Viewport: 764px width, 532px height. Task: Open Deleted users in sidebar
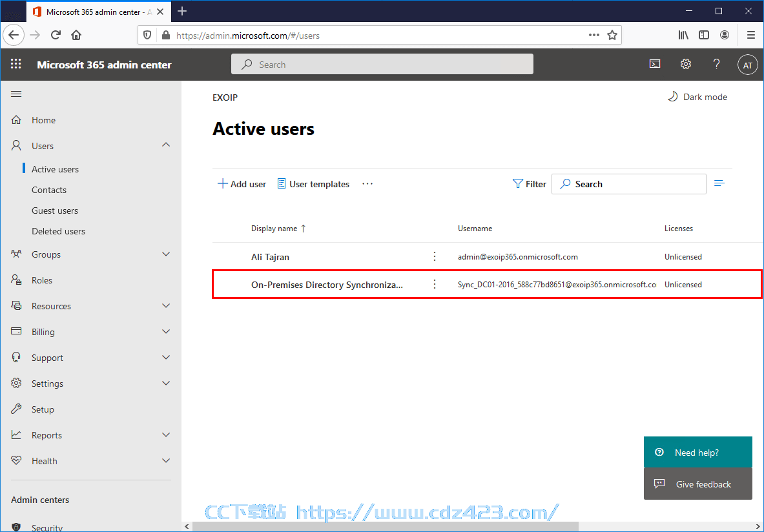pos(59,231)
